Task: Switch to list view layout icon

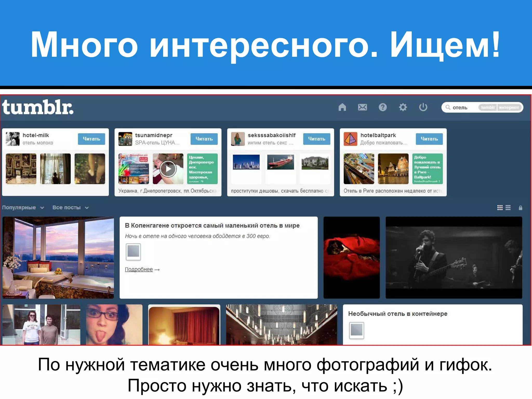Action: click(508, 208)
